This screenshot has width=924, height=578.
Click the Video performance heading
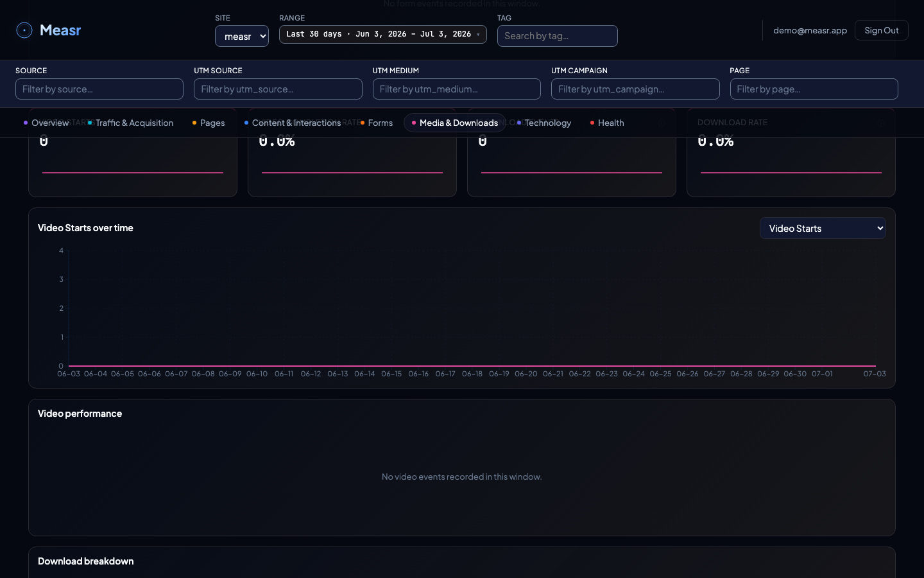pos(80,414)
